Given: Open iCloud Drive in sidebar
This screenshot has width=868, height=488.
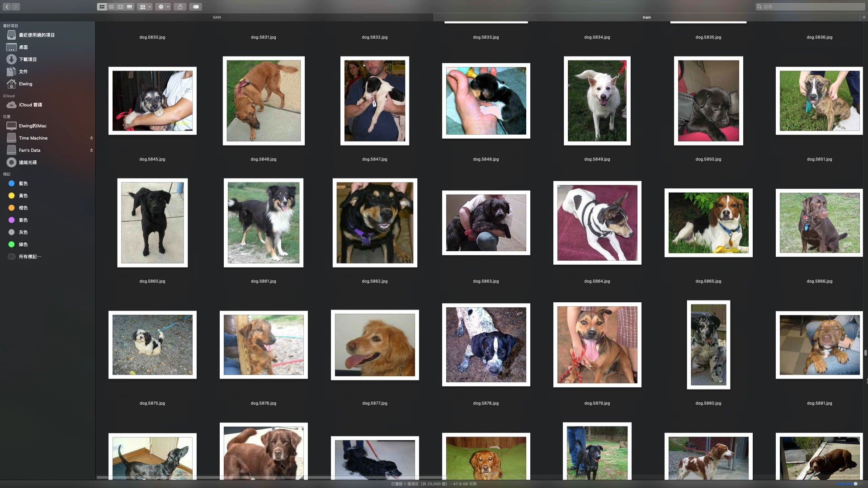Looking at the screenshot, I should tap(30, 105).
